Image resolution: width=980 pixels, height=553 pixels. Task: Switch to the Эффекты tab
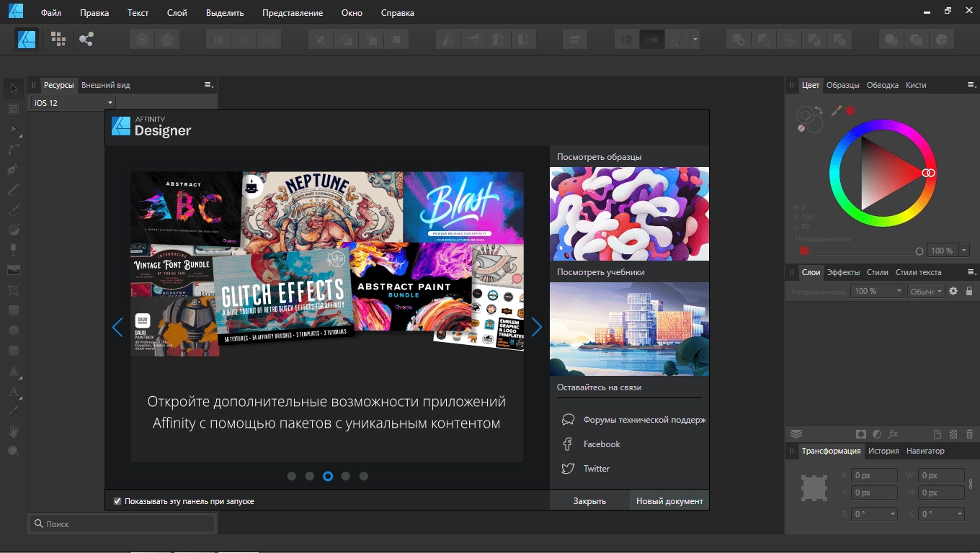coord(843,272)
